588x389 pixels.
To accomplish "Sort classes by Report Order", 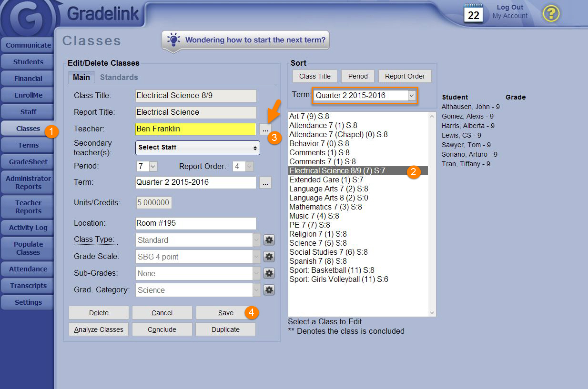I will click(x=405, y=76).
